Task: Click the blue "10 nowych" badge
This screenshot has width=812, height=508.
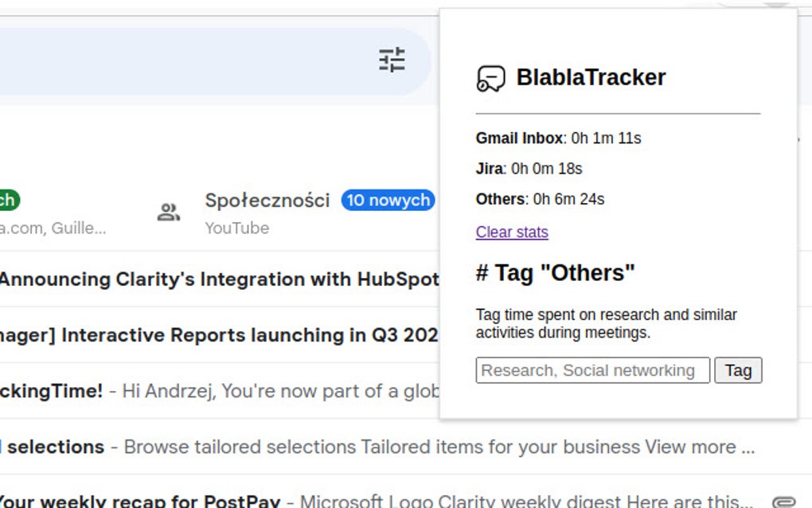Action: coord(388,200)
